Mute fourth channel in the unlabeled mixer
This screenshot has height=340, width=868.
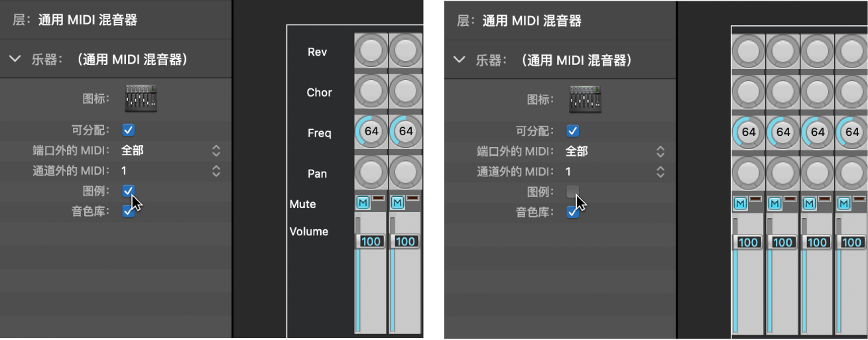click(843, 203)
